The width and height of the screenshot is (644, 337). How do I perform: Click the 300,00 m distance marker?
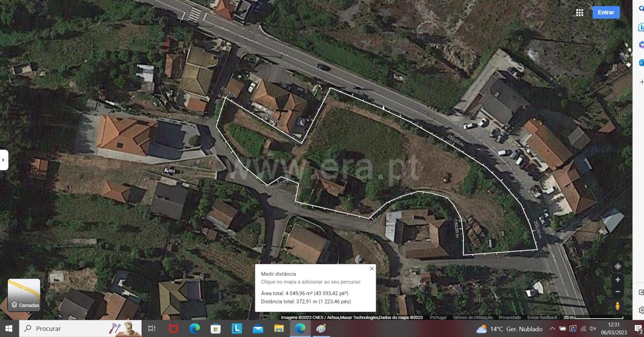click(354, 91)
